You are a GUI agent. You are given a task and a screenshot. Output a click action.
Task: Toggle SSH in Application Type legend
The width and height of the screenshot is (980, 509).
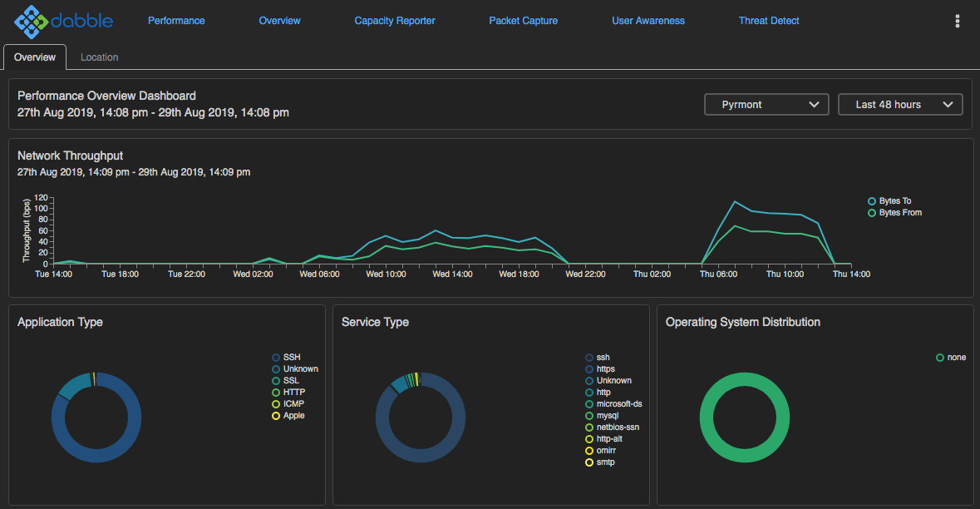(276, 358)
